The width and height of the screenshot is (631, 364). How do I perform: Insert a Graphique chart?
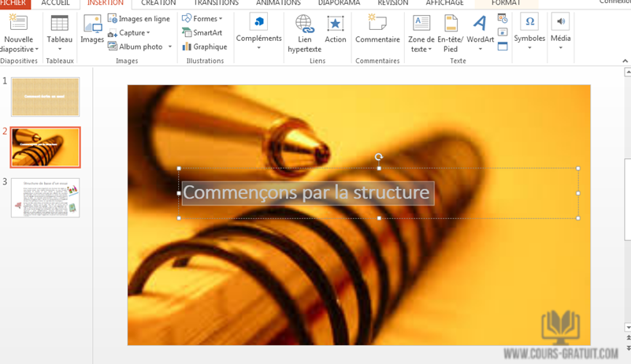coord(204,46)
